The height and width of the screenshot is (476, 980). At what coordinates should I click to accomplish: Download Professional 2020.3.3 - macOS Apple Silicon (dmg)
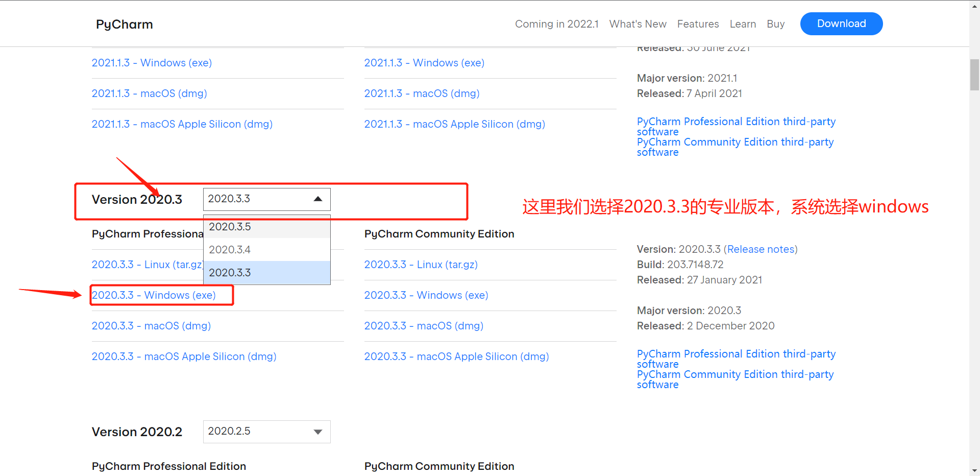click(x=184, y=356)
